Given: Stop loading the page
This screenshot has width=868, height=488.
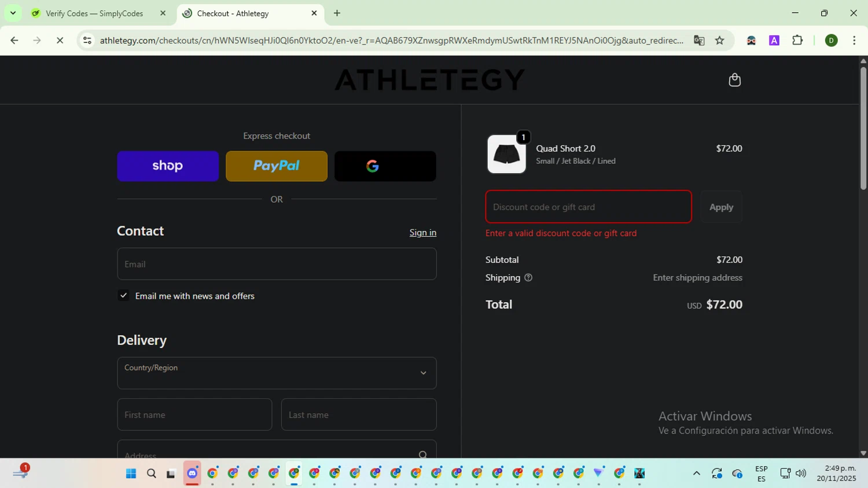Looking at the screenshot, I should 60,41.
